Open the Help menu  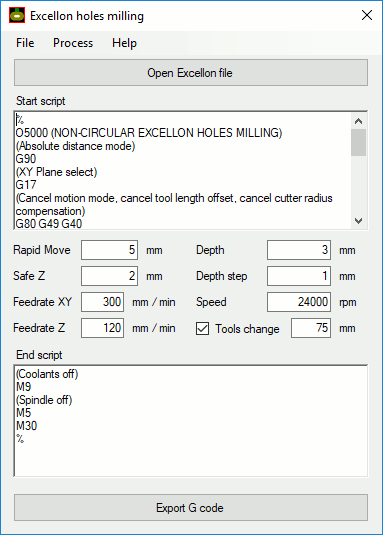(x=124, y=43)
